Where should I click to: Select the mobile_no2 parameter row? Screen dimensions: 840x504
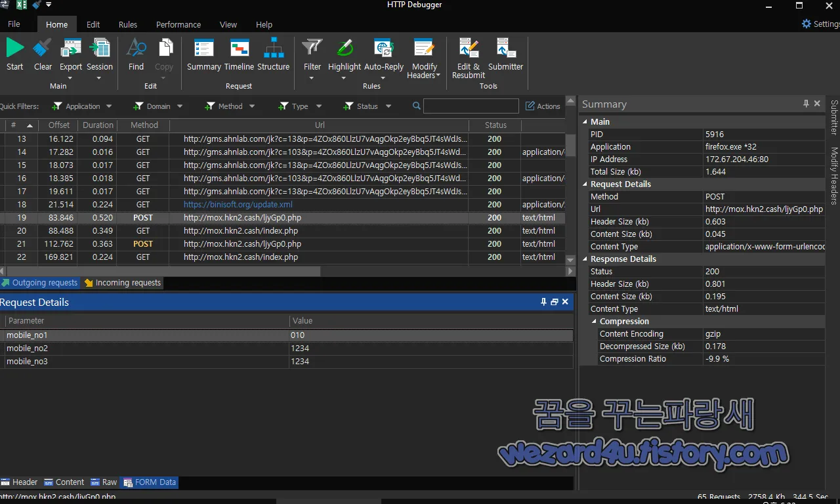coord(287,348)
